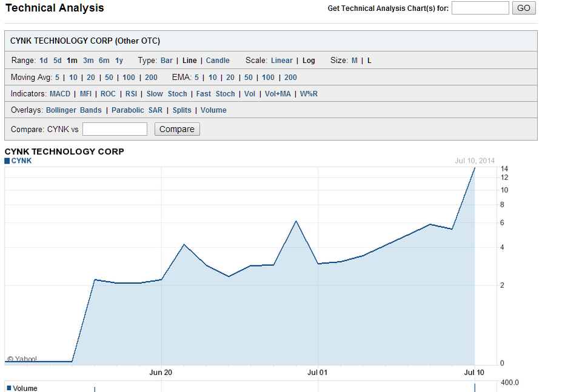Enable the Slow Stoch indicator
This screenshot has height=392, width=582.
[167, 94]
